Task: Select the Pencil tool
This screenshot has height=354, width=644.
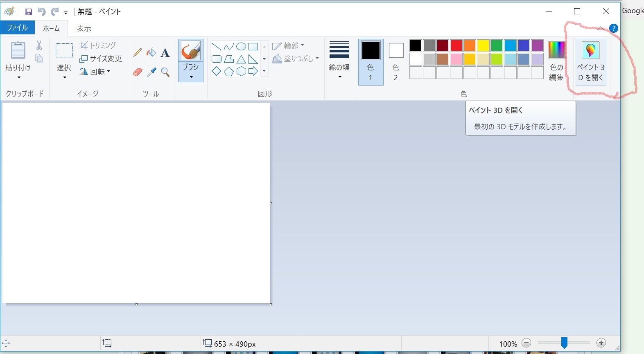Action: coord(138,52)
